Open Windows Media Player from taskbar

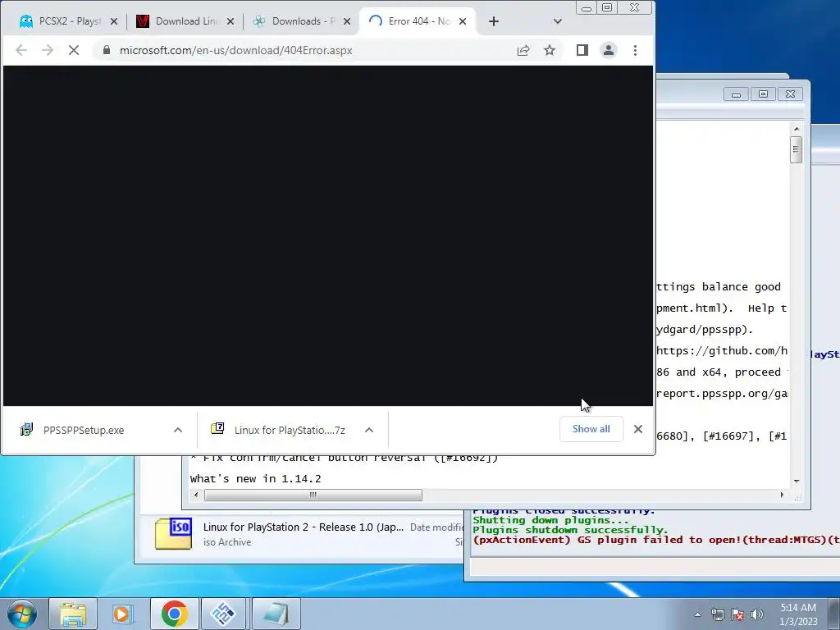tap(123, 614)
